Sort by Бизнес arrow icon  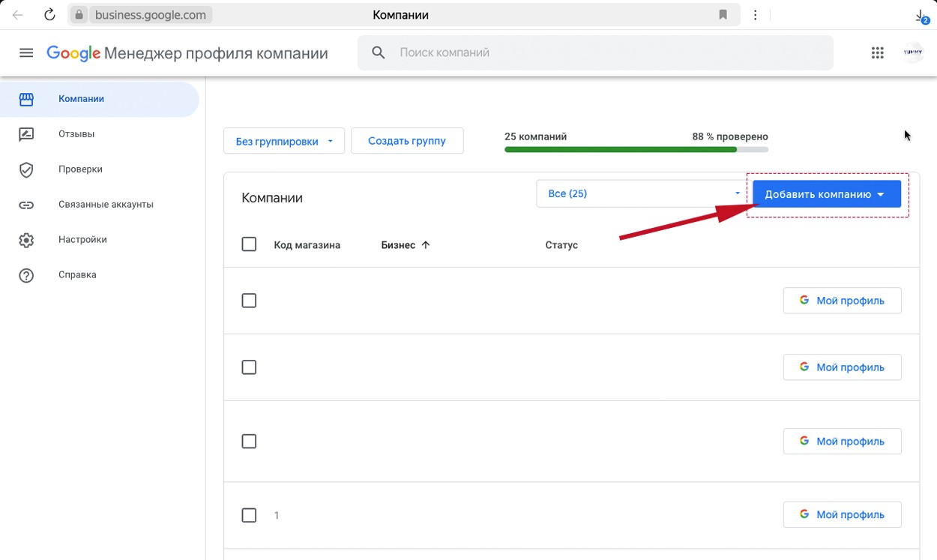426,245
